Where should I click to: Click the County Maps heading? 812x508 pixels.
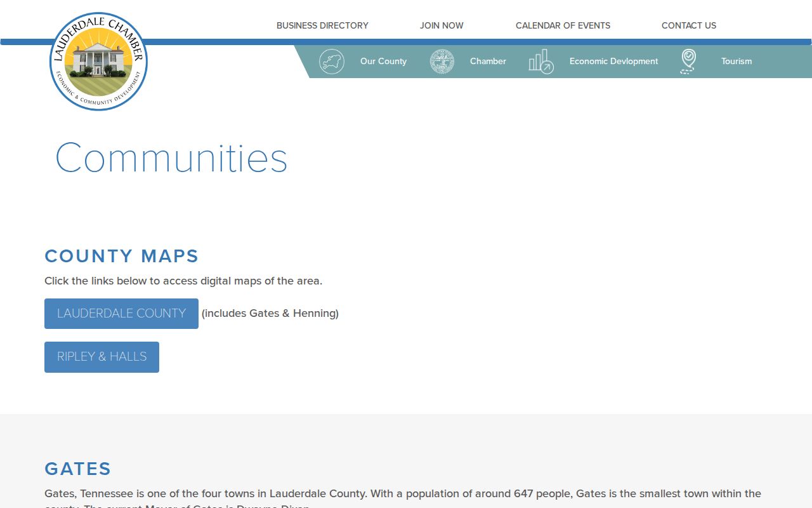[122, 256]
